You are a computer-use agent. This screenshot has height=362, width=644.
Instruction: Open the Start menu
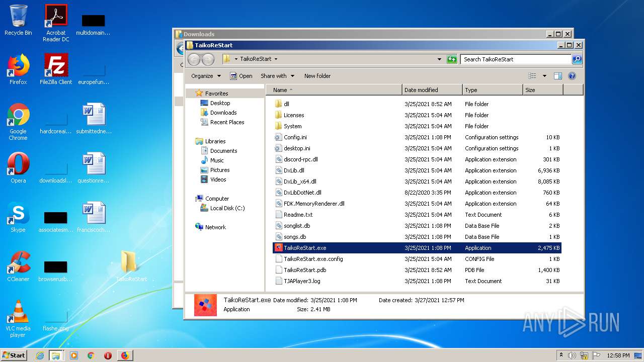click(14, 355)
